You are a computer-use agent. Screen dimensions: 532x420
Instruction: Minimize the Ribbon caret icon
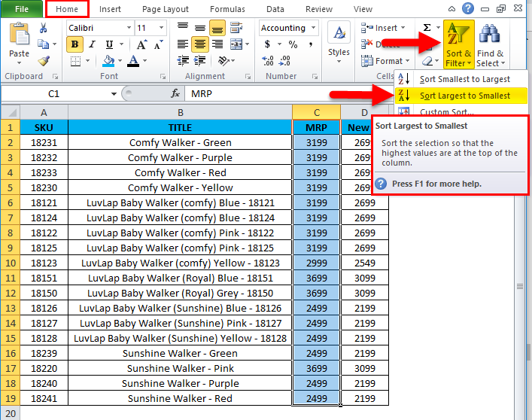pos(451,9)
